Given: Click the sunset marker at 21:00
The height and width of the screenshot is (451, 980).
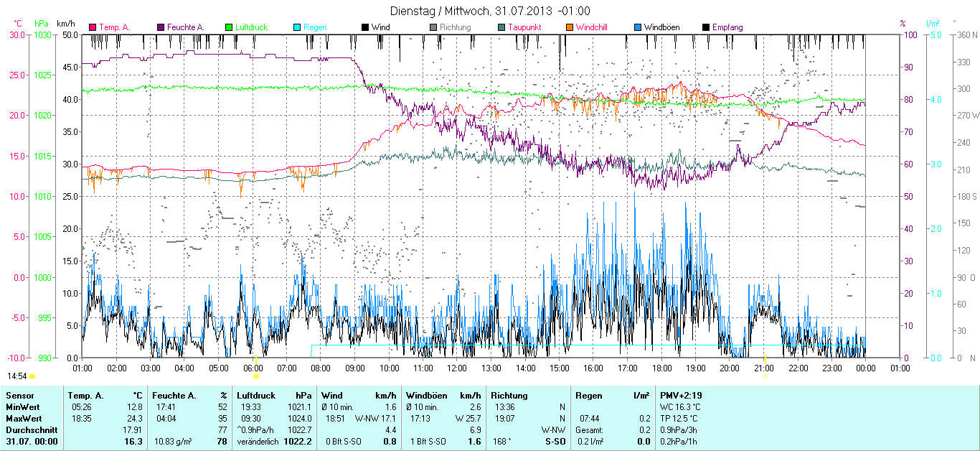Looking at the screenshot, I should point(765,376).
